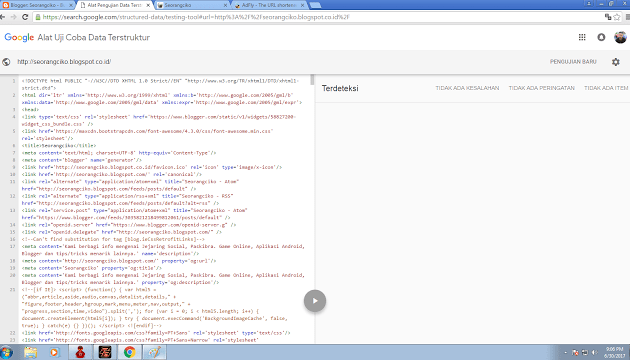Open testing tool settings gear
This screenshot has width=630, height=360.
pos(616,62)
